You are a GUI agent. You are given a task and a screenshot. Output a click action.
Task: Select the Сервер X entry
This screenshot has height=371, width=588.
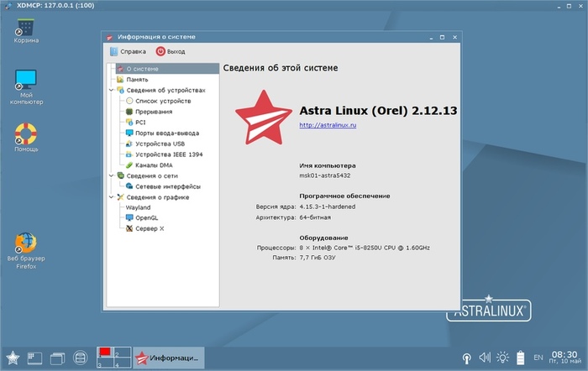pos(150,228)
